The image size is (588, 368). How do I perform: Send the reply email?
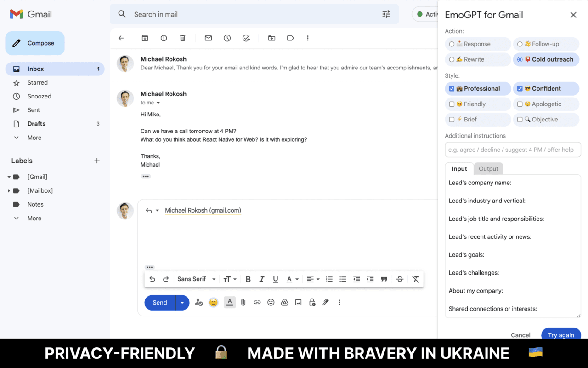160,303
